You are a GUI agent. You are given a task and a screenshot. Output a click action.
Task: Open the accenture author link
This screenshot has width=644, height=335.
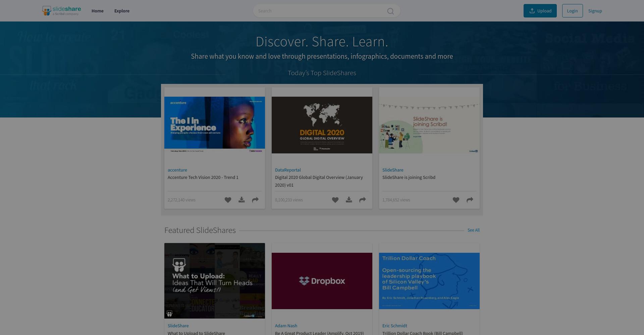177,170
